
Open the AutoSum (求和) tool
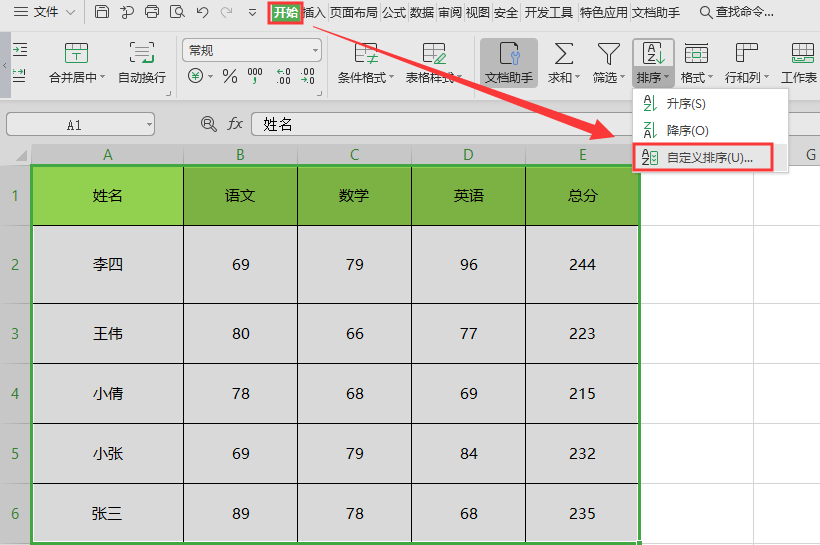564,62
